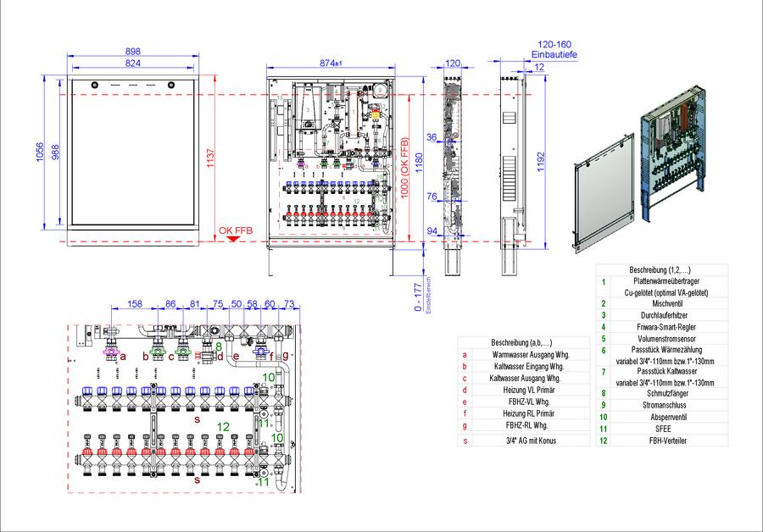Click the Warmwasser Ausgang Whg. row

point(524,354)
